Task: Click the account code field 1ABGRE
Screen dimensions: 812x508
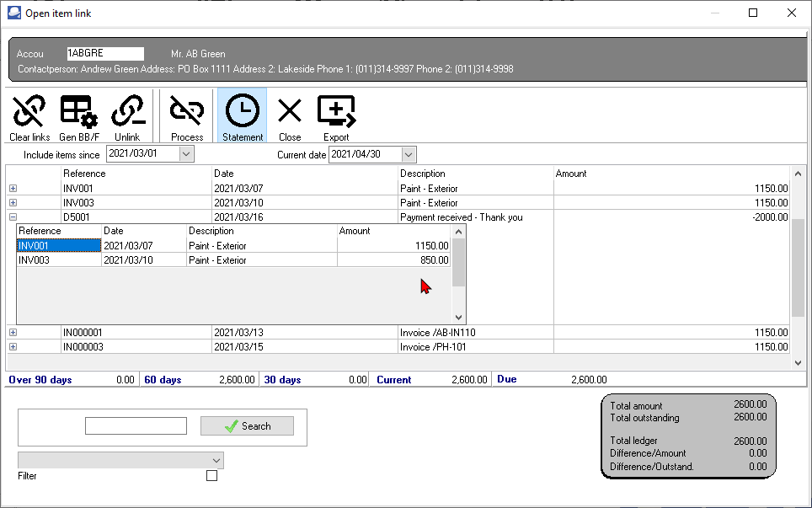Action: pyautogui.click(x=105, y=53)
